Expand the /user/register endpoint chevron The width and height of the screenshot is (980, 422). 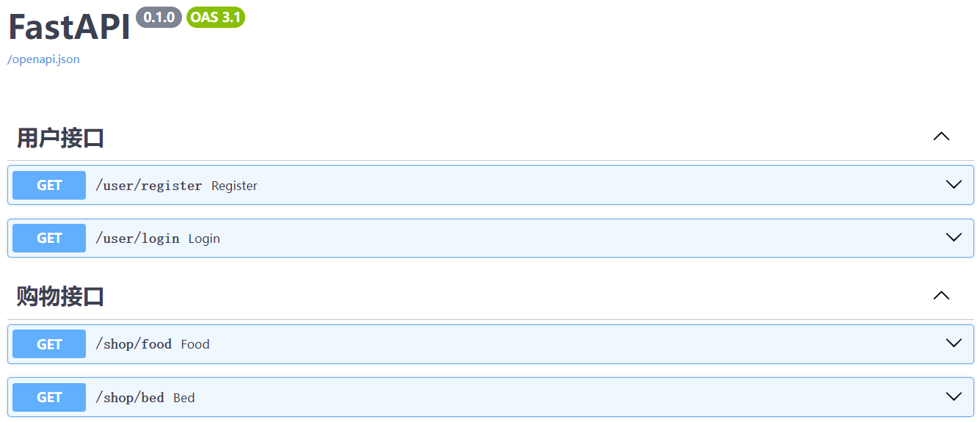click(954, 184)
